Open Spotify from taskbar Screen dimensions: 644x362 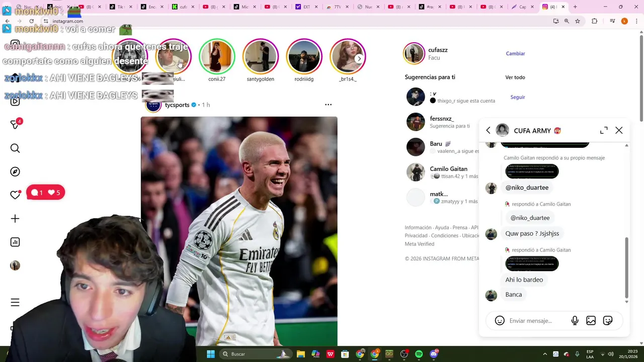(x=419, y=354)
